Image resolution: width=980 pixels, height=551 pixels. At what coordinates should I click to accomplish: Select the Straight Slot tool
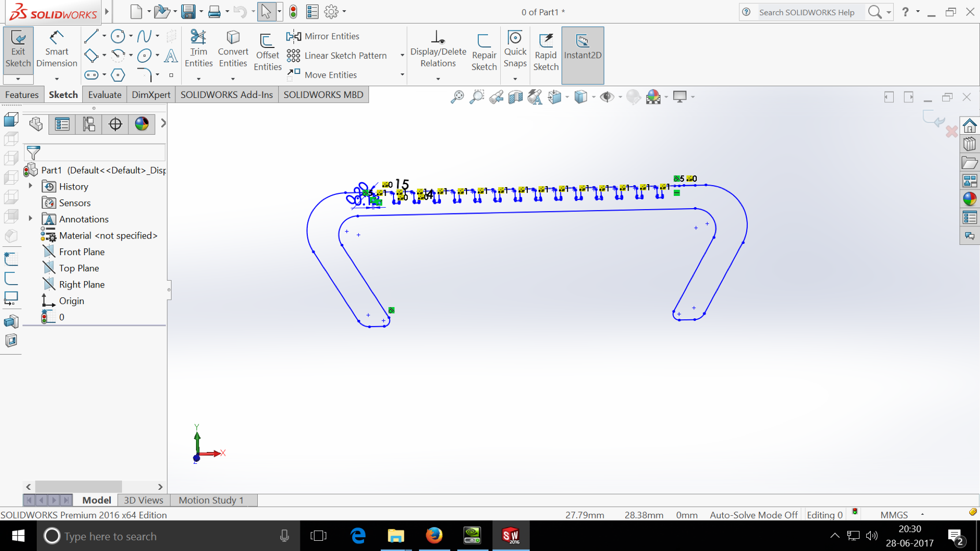pyautogui.click(x=91, y=75)
